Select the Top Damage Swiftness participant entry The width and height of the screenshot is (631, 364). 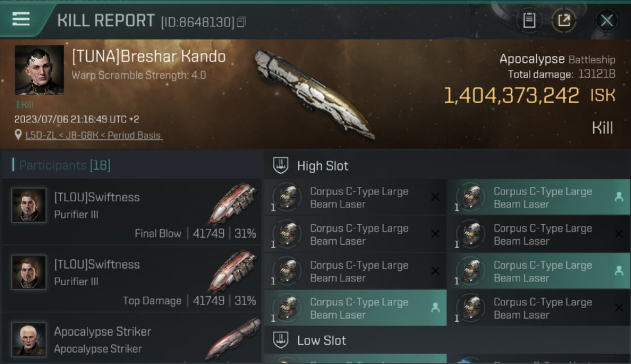(x=132, y=279)
